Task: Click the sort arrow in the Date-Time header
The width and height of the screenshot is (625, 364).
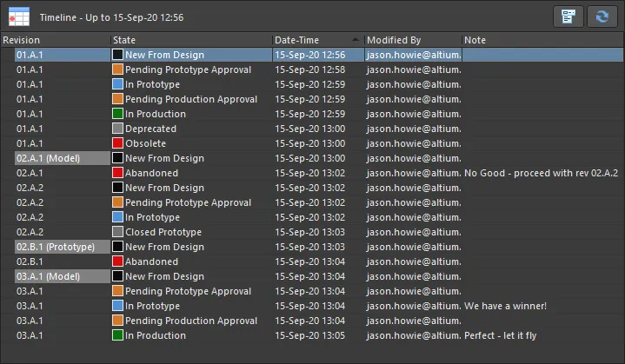Action: pos(356,40)
